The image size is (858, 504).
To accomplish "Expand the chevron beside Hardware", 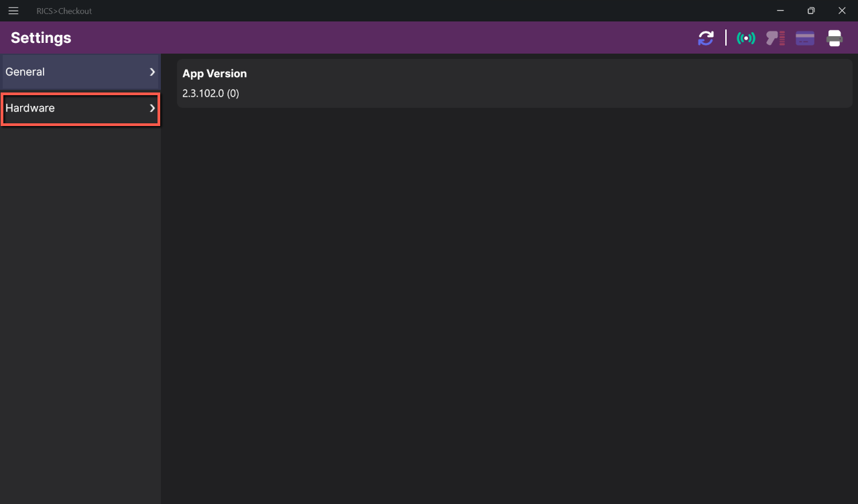I will (152, 108).
